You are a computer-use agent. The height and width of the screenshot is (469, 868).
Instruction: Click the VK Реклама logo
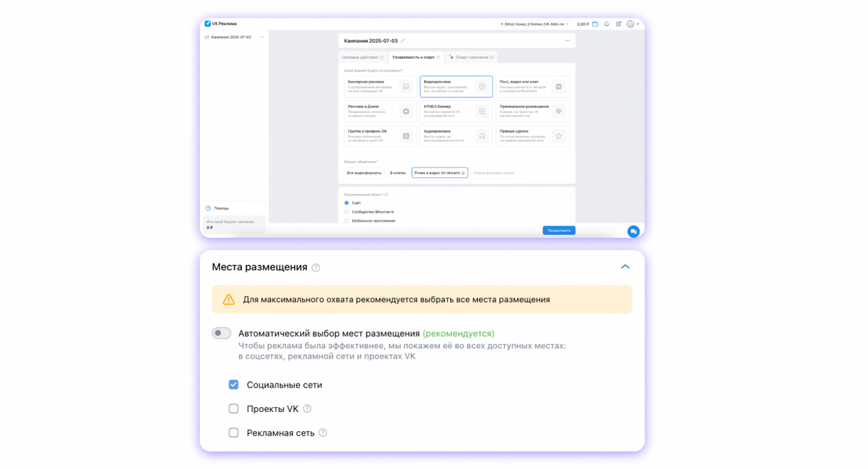click(x=221, y=24)
